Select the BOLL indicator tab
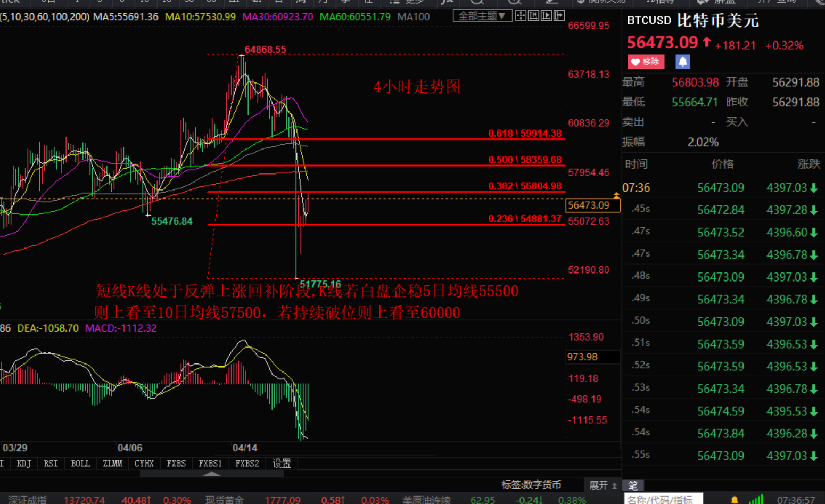Screen dimensions: 825x504 [x=80, y=464]
